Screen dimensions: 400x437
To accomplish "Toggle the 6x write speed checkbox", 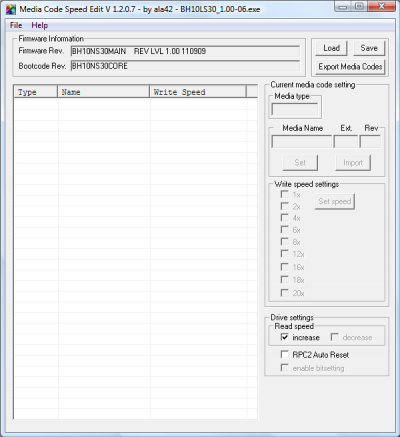I will [285, 230].
